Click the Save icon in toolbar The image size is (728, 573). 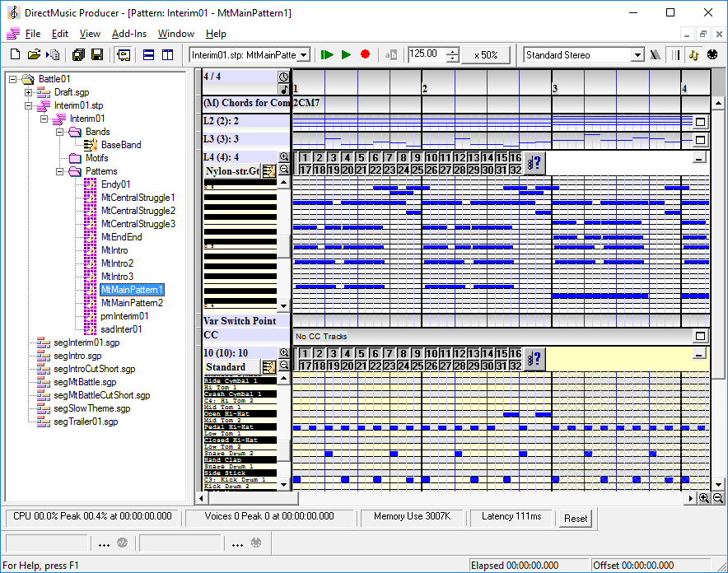point(97,55)
